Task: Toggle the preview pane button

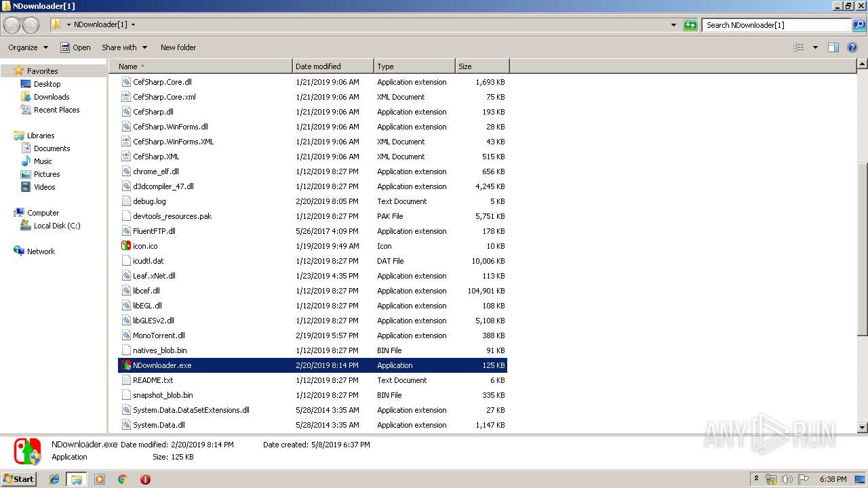Action: [x=833, y=47]
